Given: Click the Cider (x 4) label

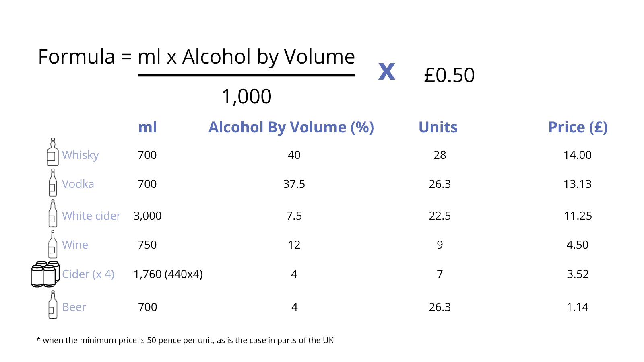Looking at the screenshot, I should (x=88, y=274).
